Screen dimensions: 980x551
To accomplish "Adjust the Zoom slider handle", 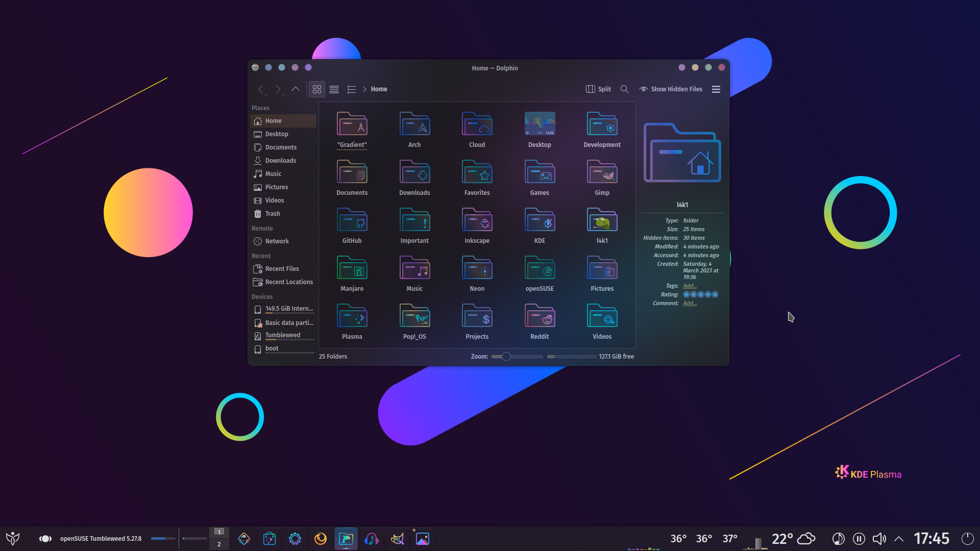I will pos(506,357).
